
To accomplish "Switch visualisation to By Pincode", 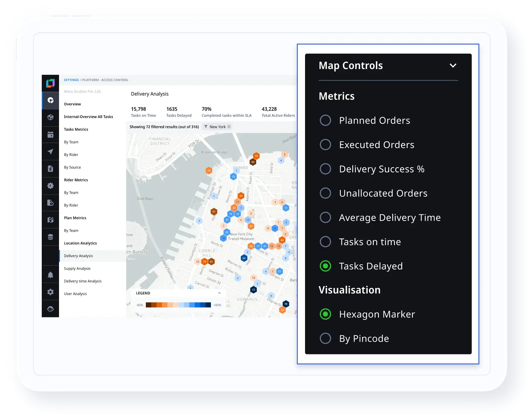I will 325,338.
